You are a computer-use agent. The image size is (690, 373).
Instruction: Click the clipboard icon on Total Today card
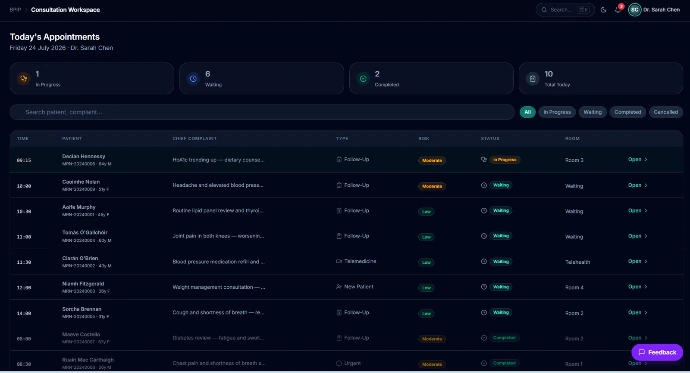(532, 78)
